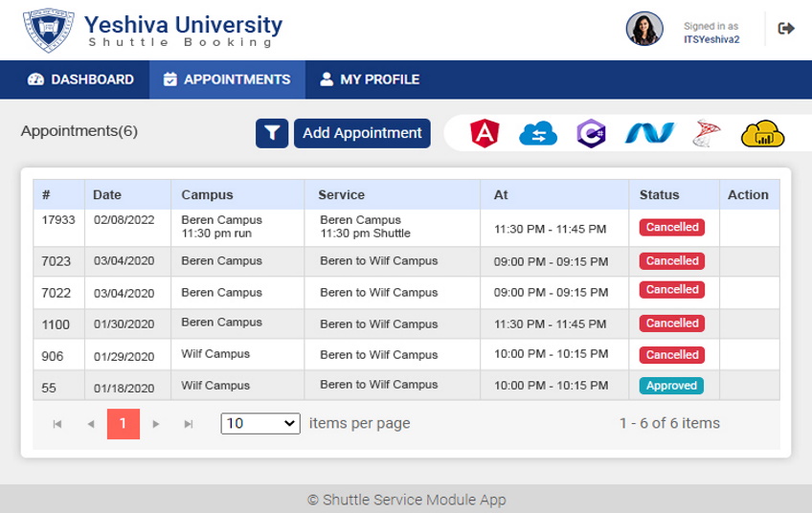Click the Add Appointment button

point(363,134)
